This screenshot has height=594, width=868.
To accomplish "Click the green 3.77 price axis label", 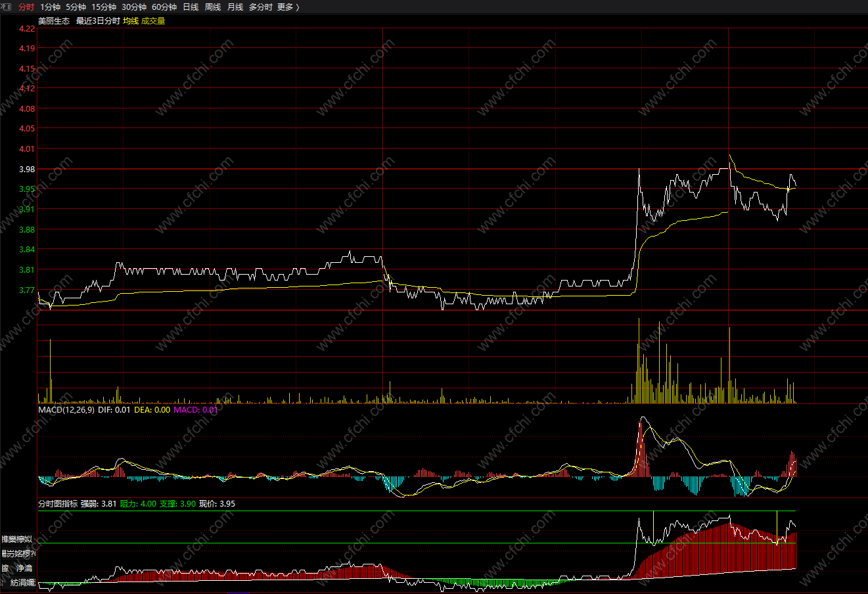I will pos(27,290).
